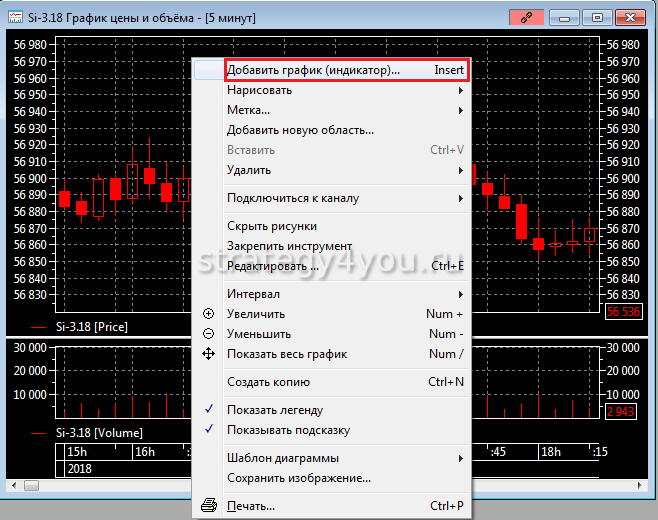
Task: Expand the Нарисовать submenu
Action: (260, 90)
